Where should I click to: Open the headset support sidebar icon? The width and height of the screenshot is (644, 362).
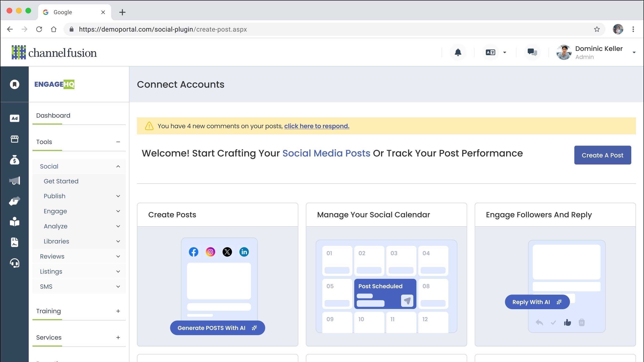pos(15,263)
